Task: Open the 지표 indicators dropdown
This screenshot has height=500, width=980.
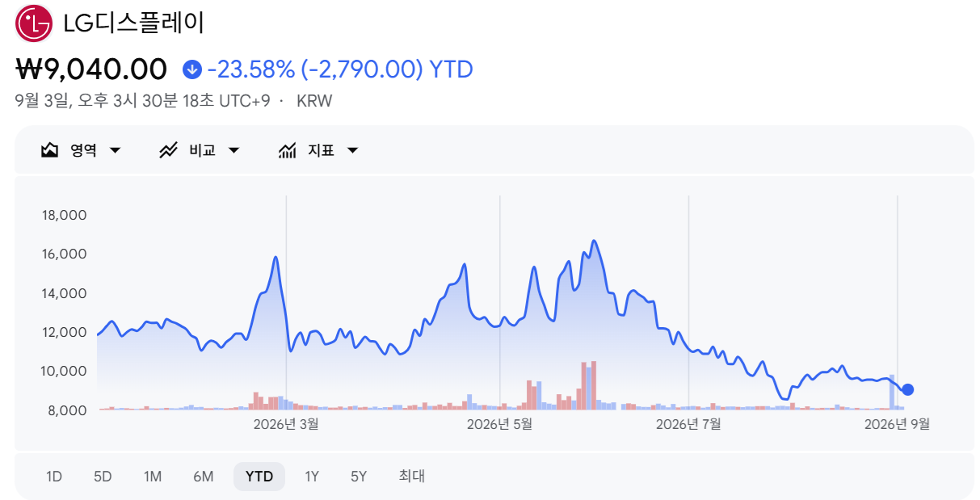Action: pos(319,150)
